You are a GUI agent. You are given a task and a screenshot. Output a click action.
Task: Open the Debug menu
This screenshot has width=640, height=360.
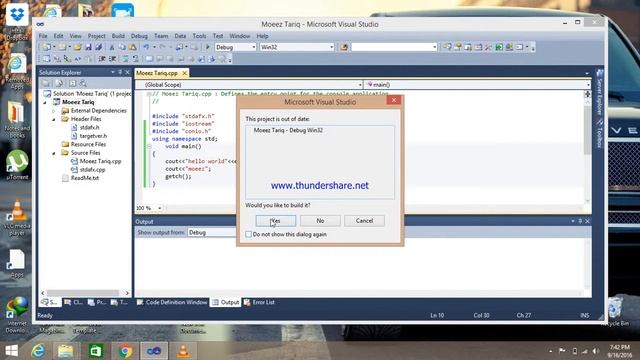tap(139, 36)
